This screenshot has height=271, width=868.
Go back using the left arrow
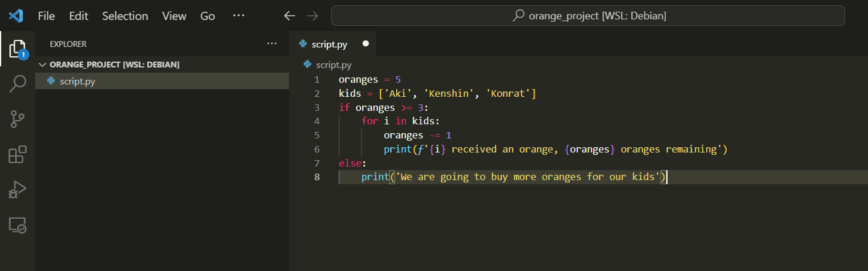tap(290, 16)
